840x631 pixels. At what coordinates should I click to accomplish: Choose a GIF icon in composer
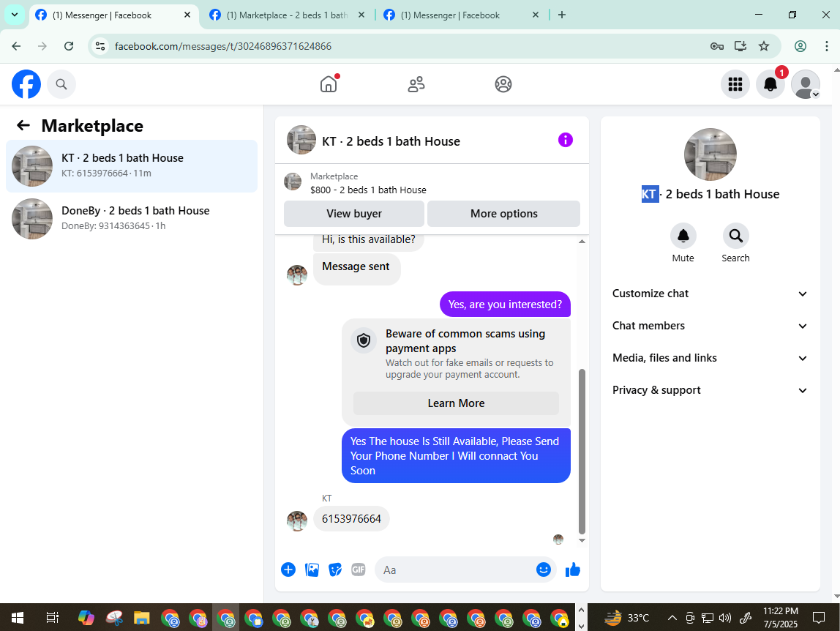coord(359,570)
